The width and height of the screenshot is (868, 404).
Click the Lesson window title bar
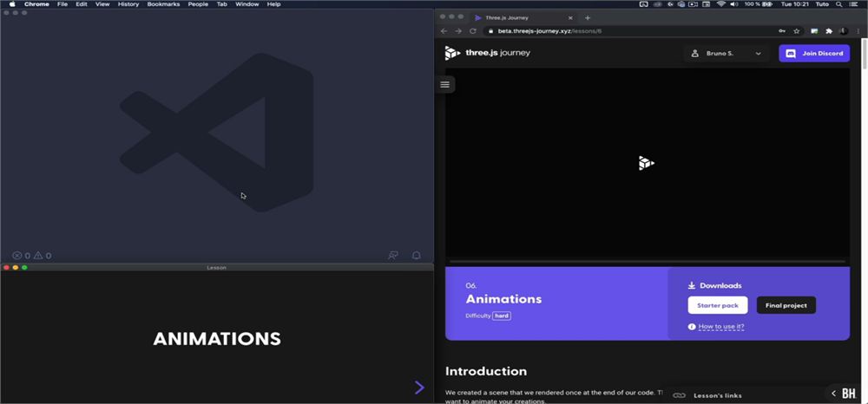click(217, 268)
